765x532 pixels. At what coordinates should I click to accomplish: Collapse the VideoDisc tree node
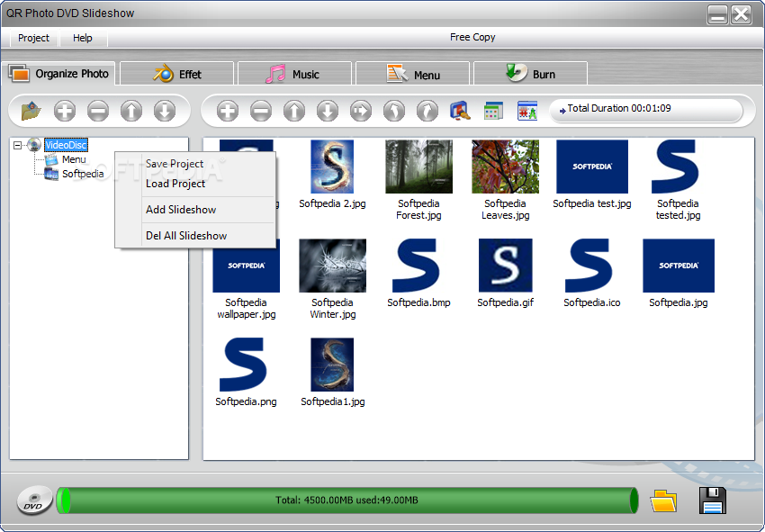18,145
